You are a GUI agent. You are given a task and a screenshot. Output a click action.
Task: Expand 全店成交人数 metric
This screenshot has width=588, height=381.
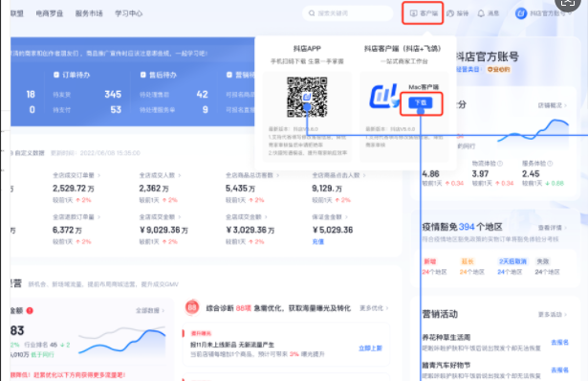[x=160, y=175]
